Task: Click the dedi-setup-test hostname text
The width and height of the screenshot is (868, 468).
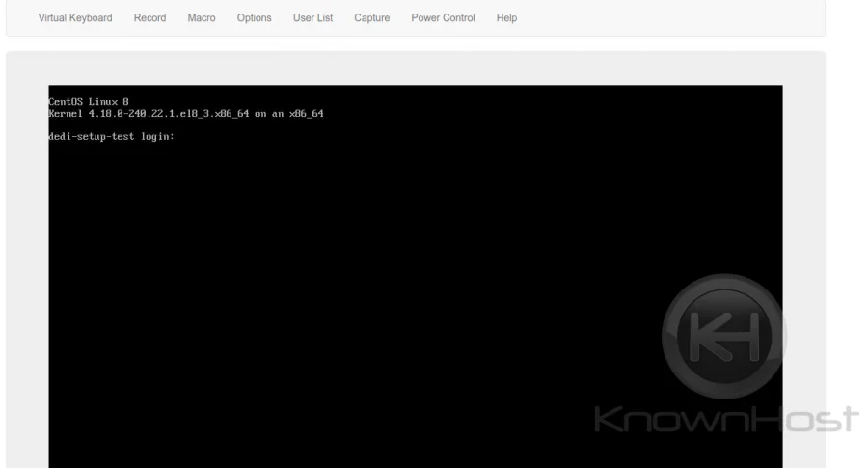Action: coord(85,136)
